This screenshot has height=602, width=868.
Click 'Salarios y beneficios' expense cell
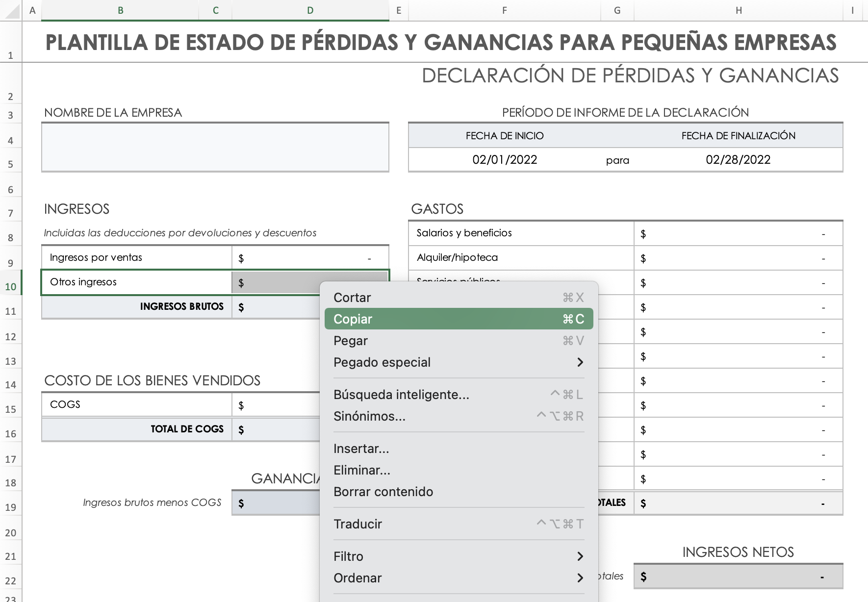coord(521,233)
